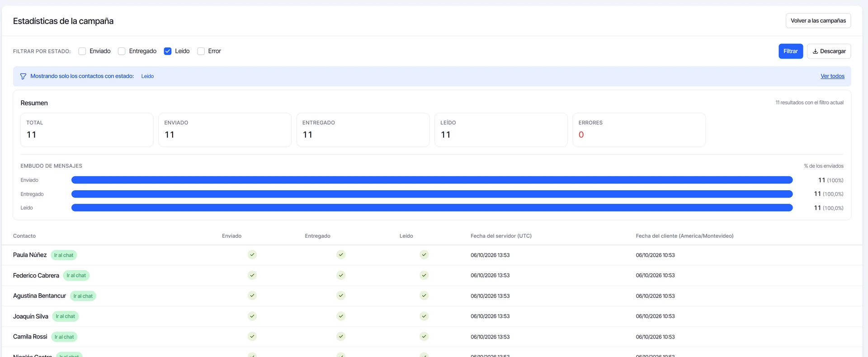Click Ir al chat beside Joaquín Silva

(66, 316)
